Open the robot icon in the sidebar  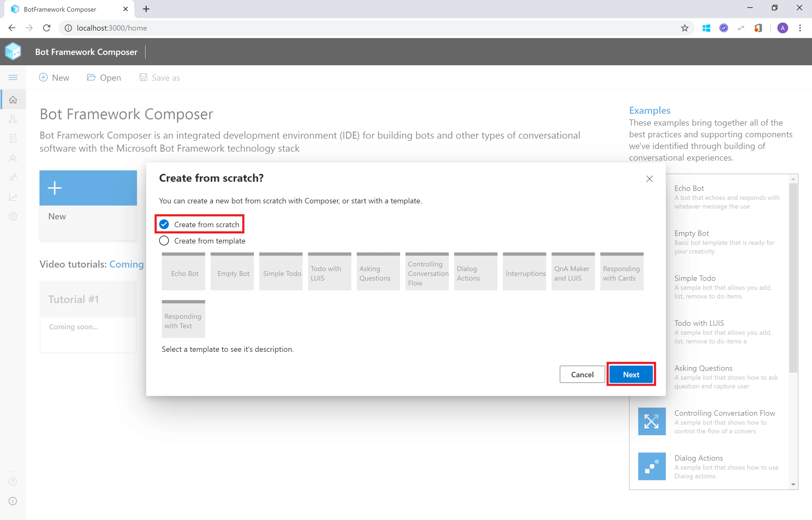click(x=13, y=158)
